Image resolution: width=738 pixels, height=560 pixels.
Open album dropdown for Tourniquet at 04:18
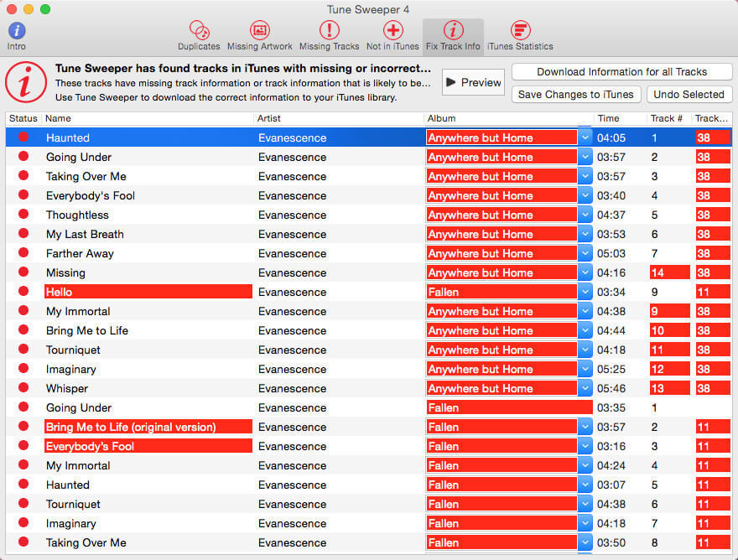585,350
